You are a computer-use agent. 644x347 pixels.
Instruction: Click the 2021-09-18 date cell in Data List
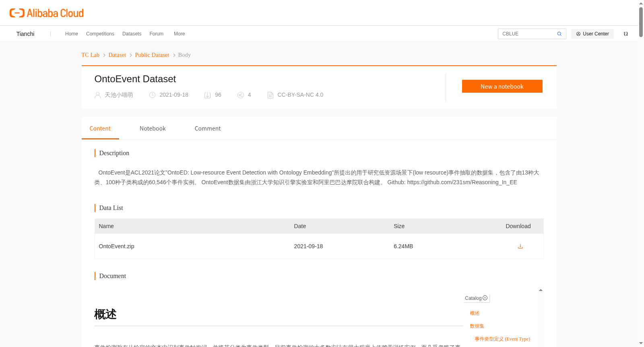point(308,246)
